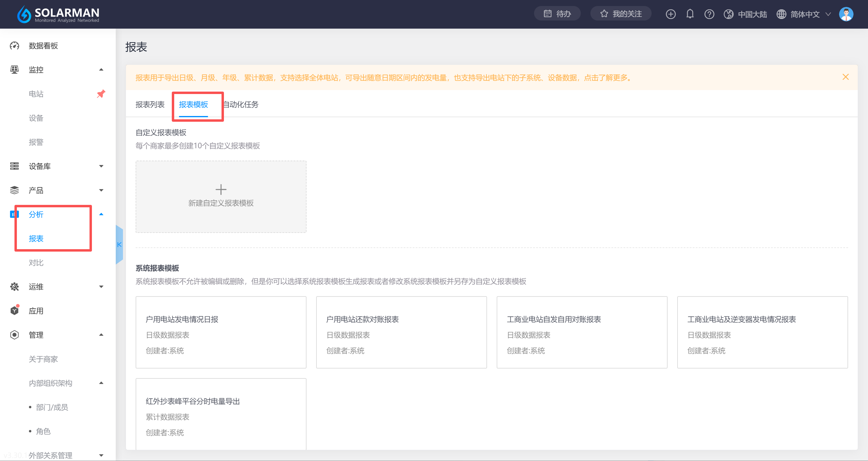This screenshot has height=461, width=868.
Task: Click the plus circle icon in header
Action: pos(671,14)
